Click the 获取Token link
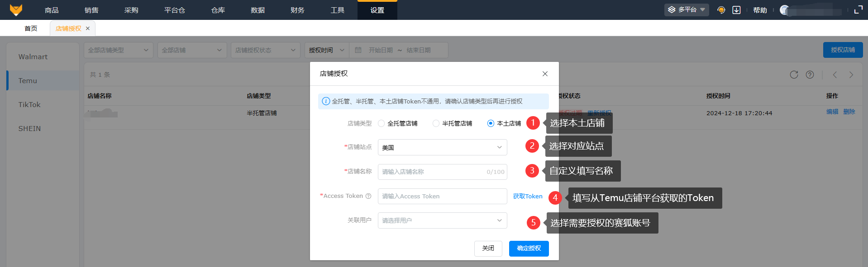This screenshot has width=868, height=267. point(528,196)
